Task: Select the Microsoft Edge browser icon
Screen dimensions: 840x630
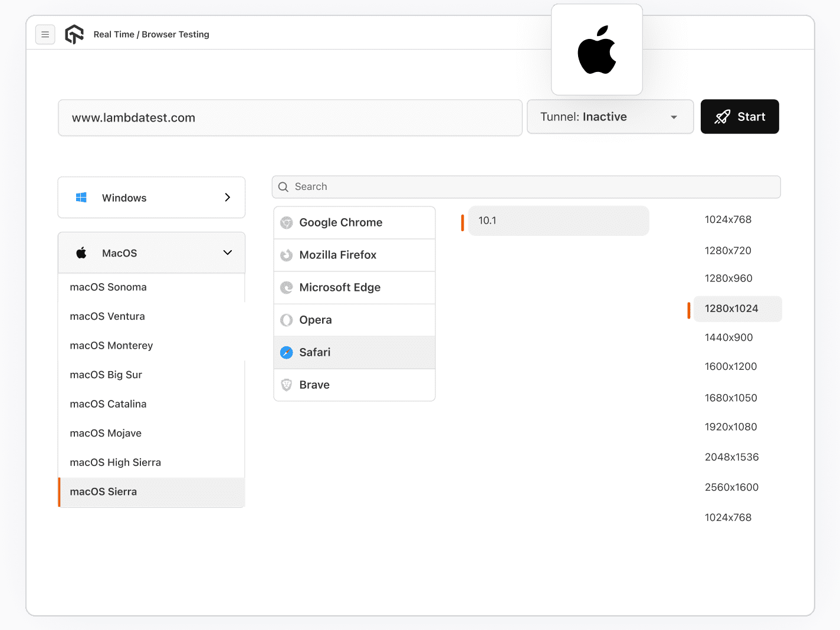Action: pyautogui.click(x=287, y=287)
